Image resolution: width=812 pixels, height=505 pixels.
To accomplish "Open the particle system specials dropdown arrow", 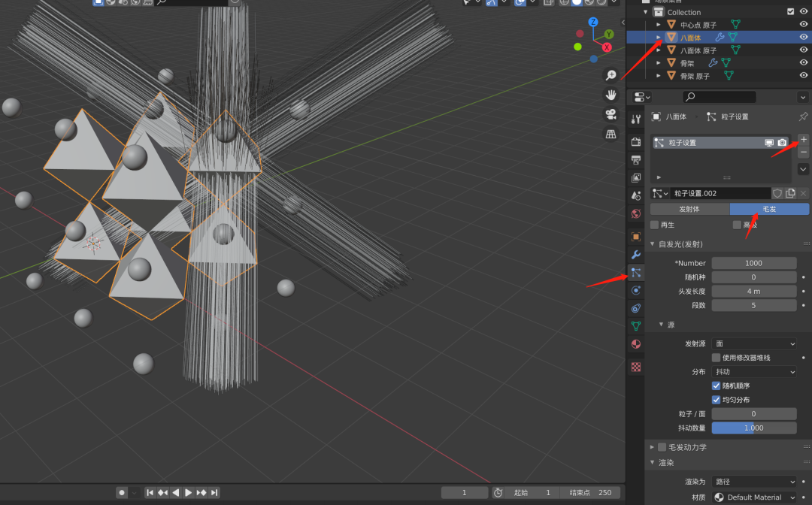I will click(x=803, y=168).
